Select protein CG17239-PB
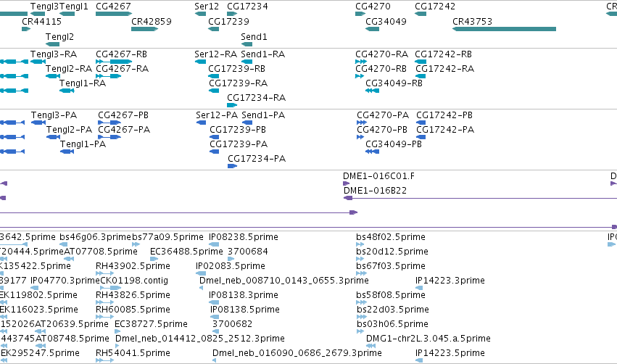Viewport: 617px width, 364px height. click(238, 130)
